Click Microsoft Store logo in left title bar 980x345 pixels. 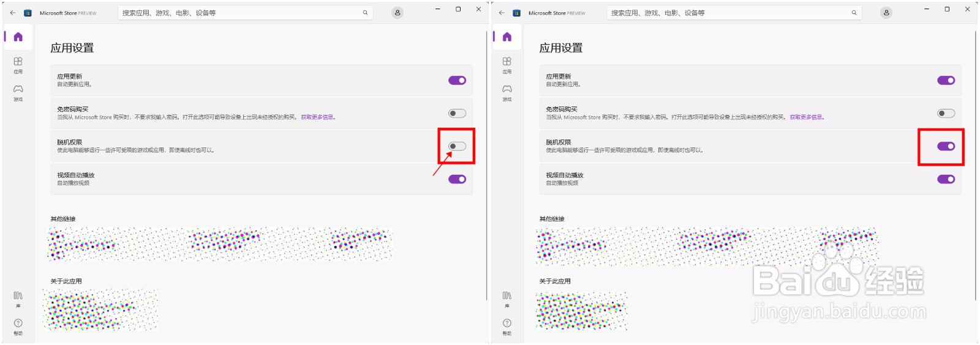[x=28, y=13]
